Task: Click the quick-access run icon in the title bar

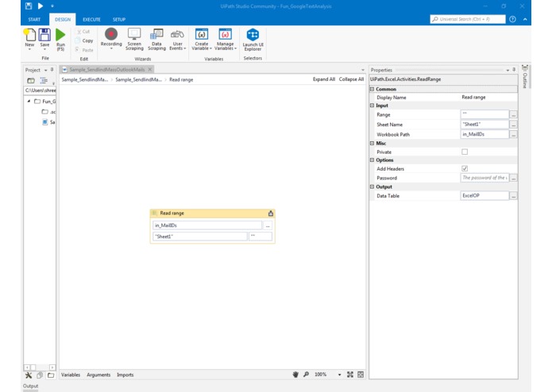Action: coord(41,6)
